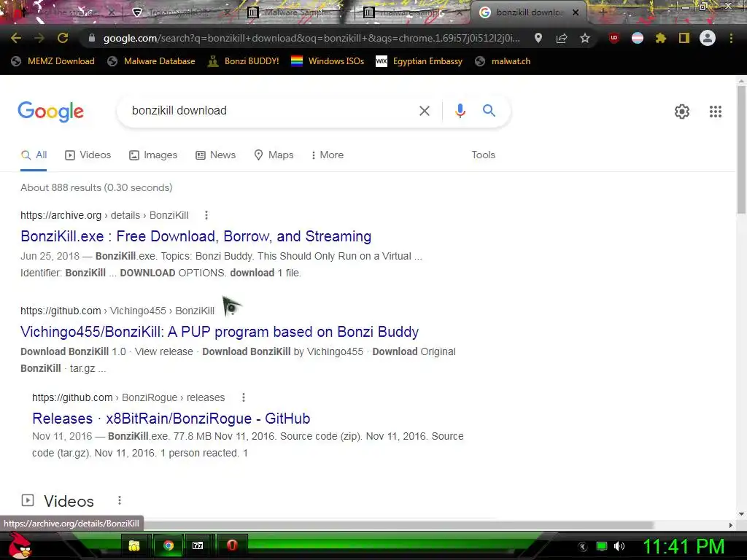Open the Videos section heading icon

(x=28, y=500)
